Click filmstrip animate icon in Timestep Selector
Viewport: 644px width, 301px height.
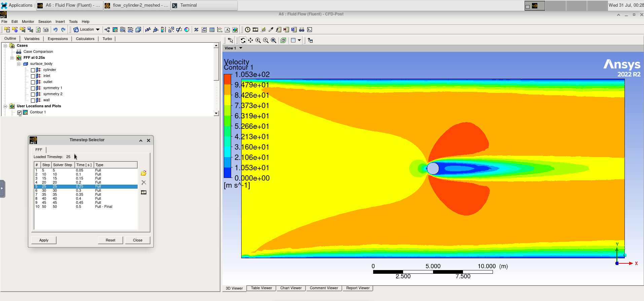coord(144,192)
